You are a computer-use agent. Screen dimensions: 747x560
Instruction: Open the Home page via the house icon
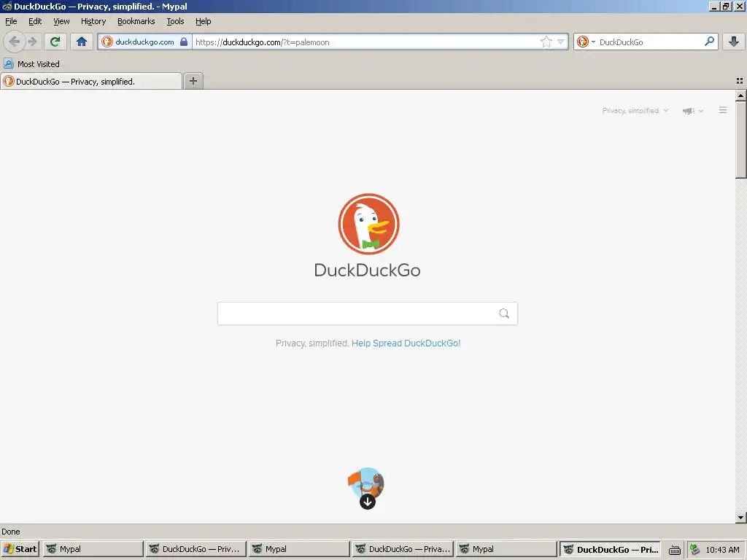[x=82, y=42]
